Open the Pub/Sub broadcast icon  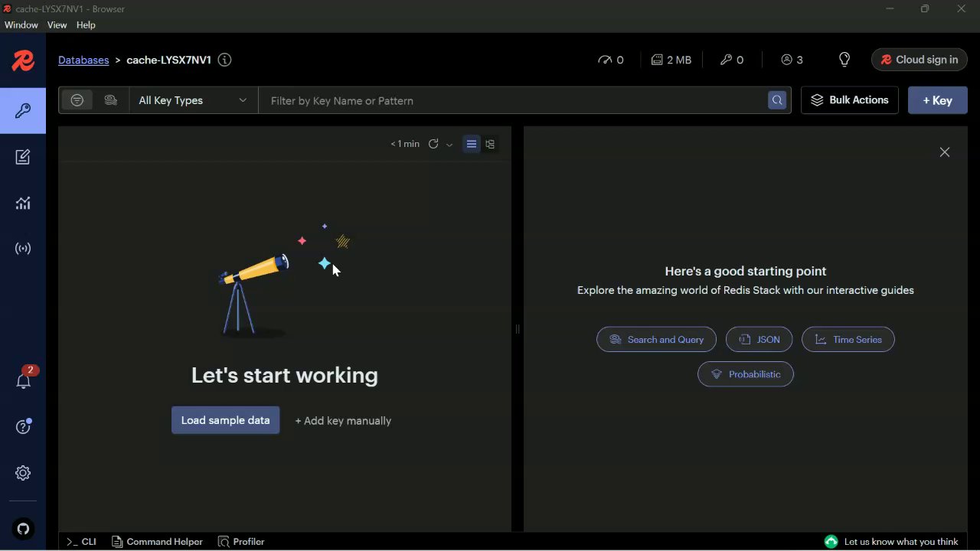point(23,249)
